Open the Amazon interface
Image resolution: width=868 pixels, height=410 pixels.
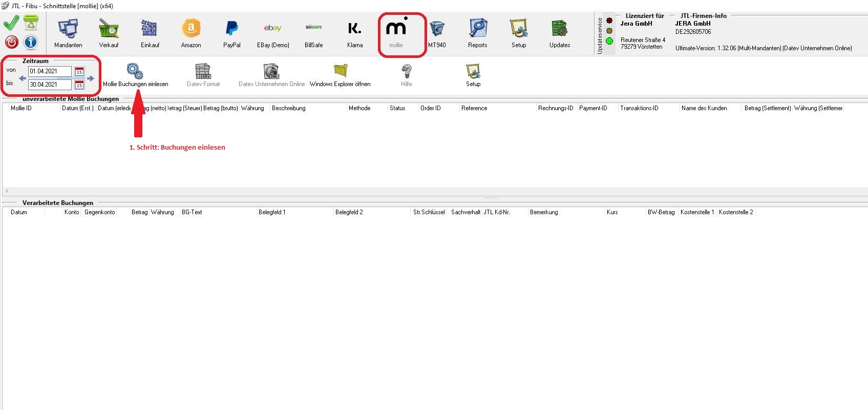click(191, 29)
